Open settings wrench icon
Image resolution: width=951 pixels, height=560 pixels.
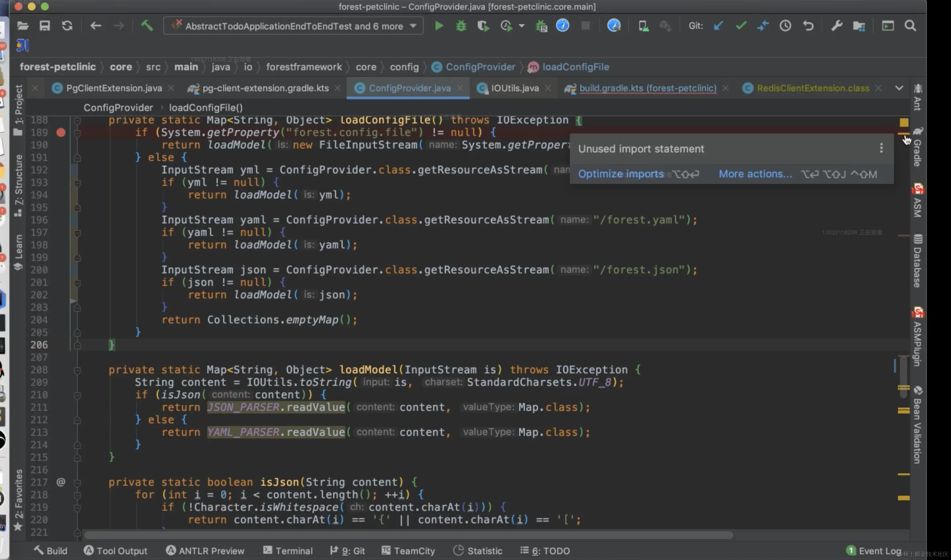point(837,26)
